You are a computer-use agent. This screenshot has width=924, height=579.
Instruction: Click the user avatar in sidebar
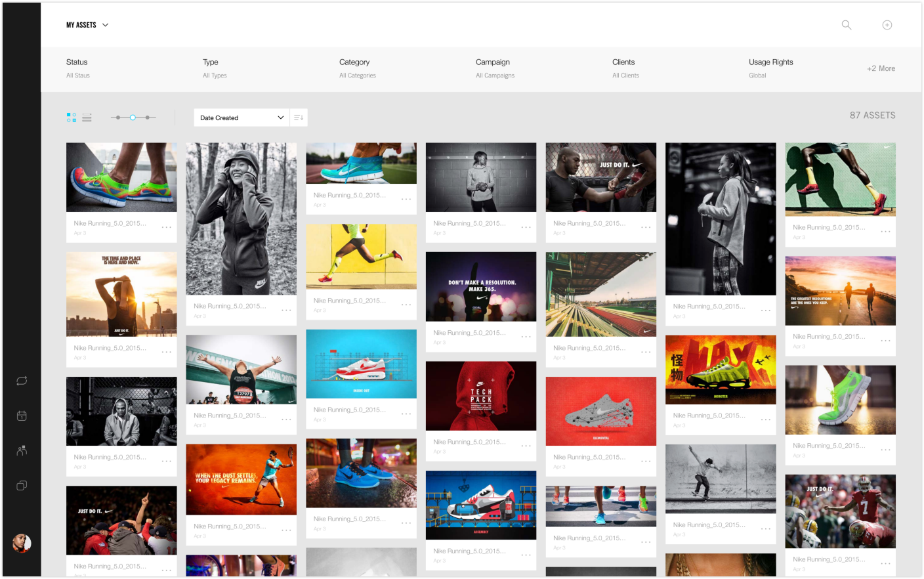tap(22, 543)
